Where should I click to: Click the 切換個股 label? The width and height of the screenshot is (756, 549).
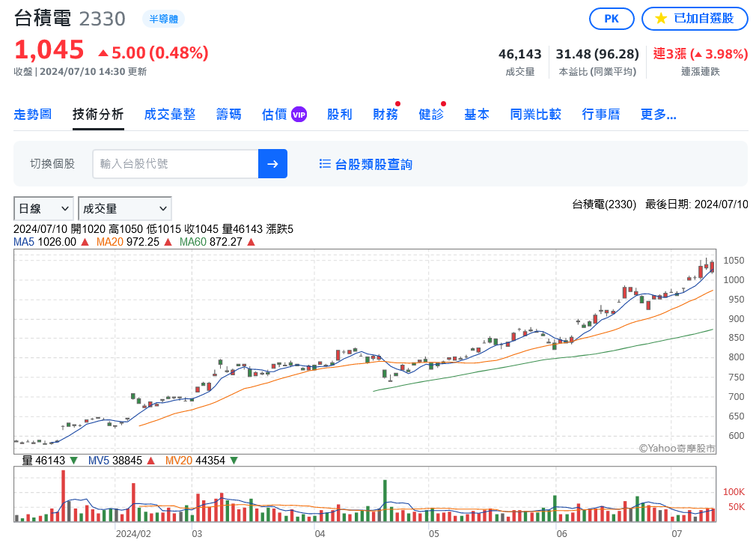point(52,164)
